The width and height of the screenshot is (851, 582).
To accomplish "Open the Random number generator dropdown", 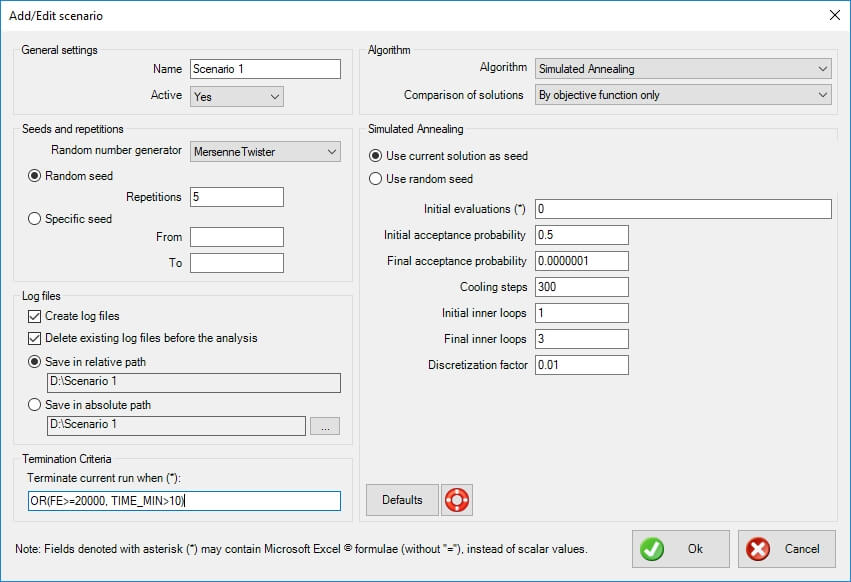I will (x=265, y=151).
